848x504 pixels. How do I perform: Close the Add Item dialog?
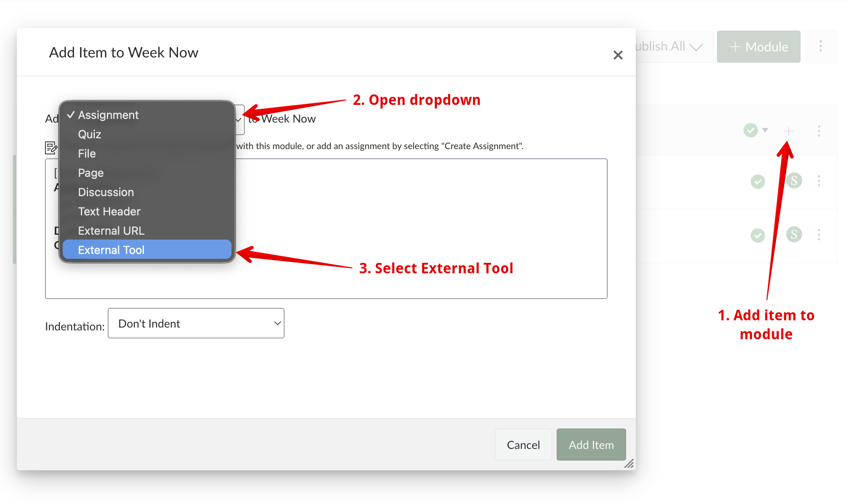pos(618,55)
